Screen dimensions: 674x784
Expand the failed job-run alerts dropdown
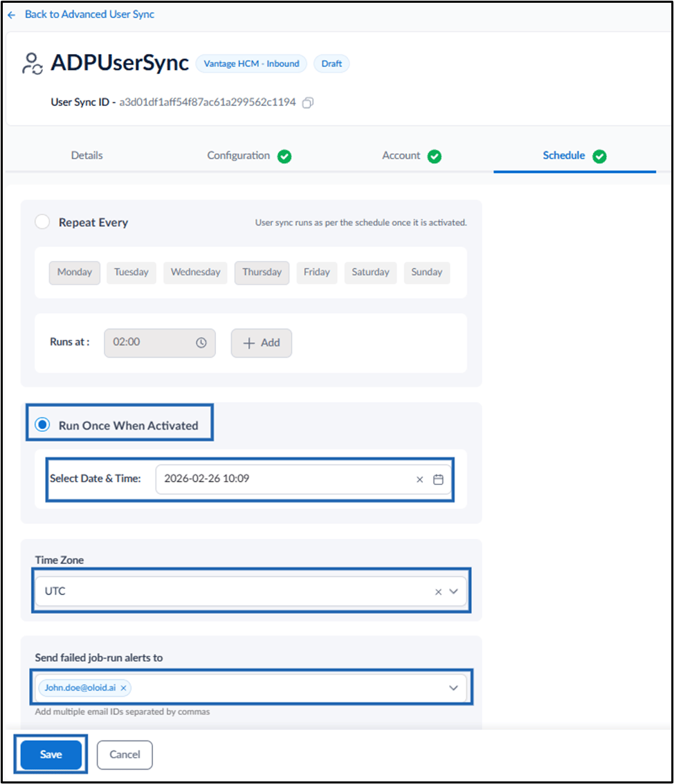pos(453,688)
